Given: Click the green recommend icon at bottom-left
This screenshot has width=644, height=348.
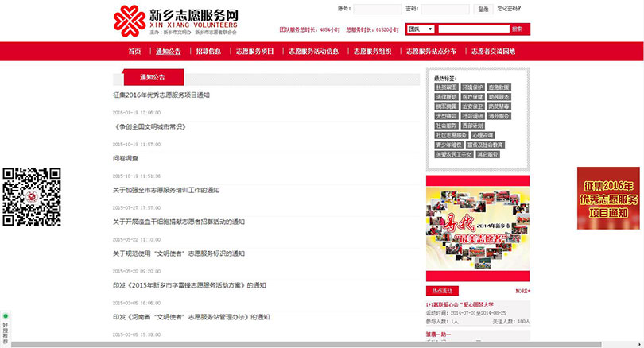Looking at the screenshot, I should (5, 316).
